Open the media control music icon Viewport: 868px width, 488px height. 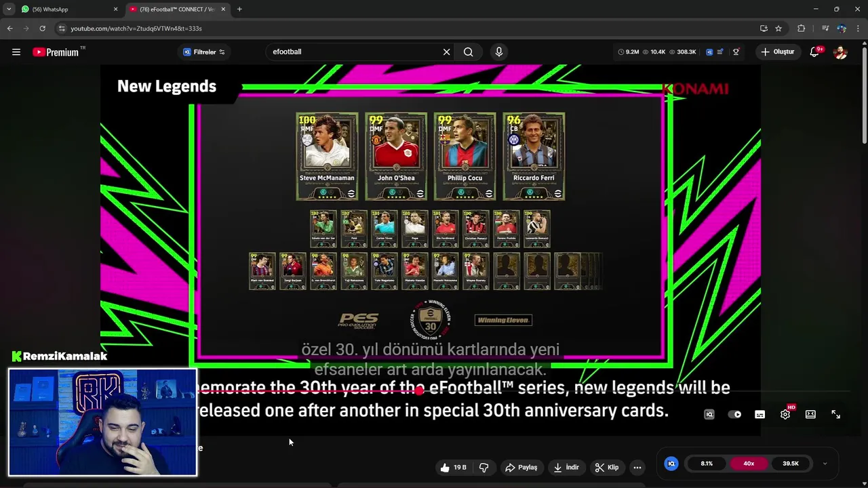[x=825, y=28]
